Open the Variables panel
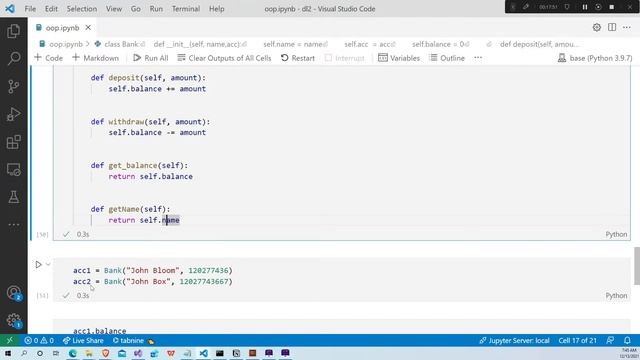Viewport: 640px width, 360px height. coord(399,58)
